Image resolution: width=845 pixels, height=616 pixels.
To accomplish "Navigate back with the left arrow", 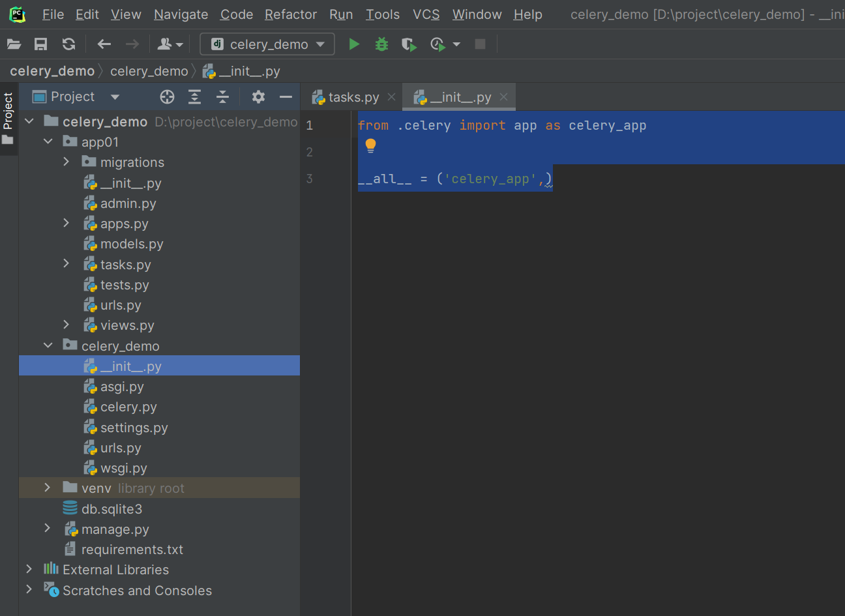I will [104, 44].
